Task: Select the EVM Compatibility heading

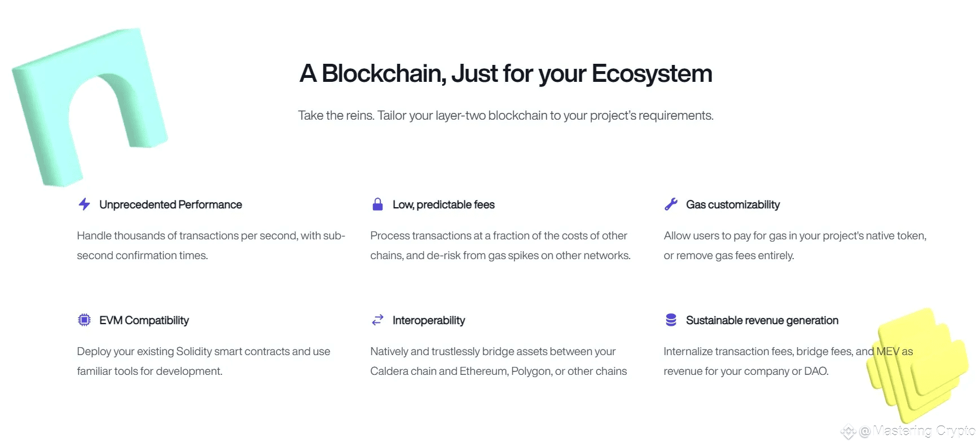Action: 144,320
